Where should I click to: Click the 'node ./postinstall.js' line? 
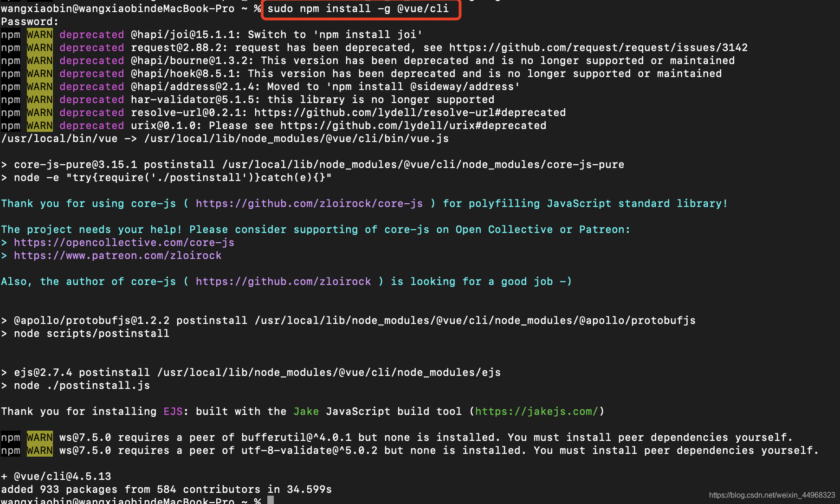coord(75,386)
